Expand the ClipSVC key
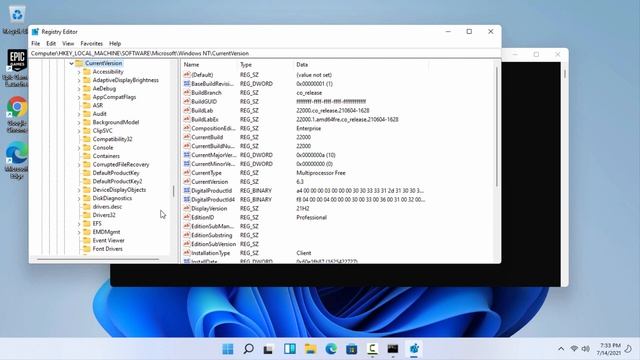The width and height of the screenshot is (640, 360). (x=79, y=131)
